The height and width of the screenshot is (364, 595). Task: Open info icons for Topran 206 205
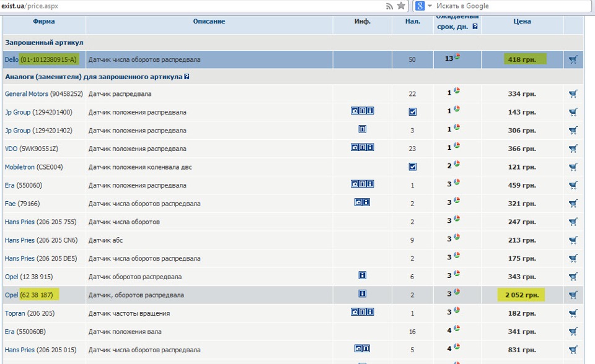tap(363, 311)
